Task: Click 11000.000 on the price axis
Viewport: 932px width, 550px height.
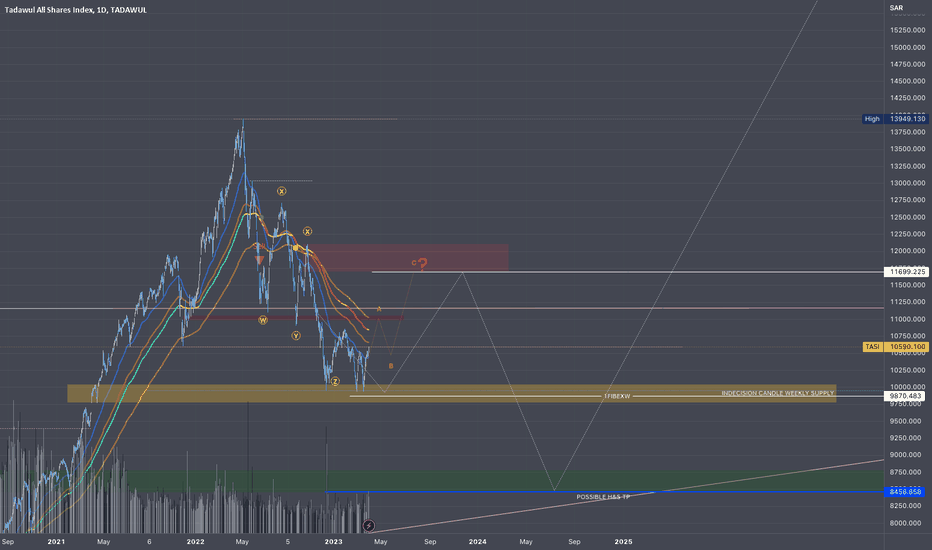Action: (907, 319)
